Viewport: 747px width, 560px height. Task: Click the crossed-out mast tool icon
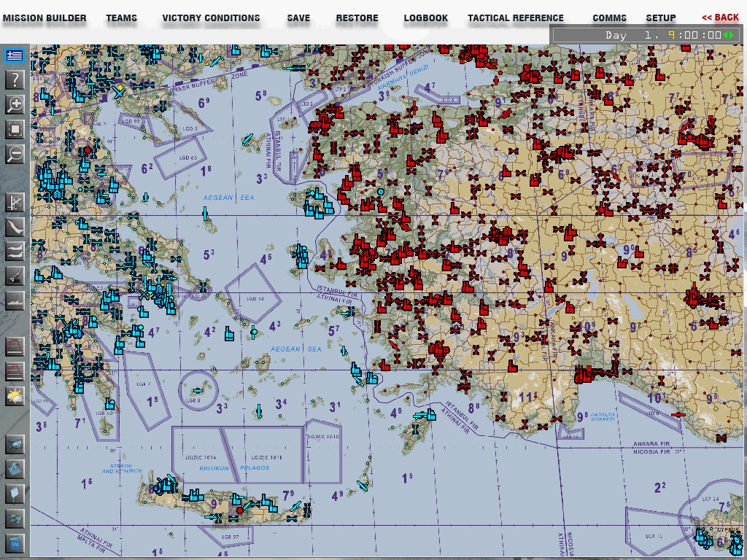click(x=15, y=203)
